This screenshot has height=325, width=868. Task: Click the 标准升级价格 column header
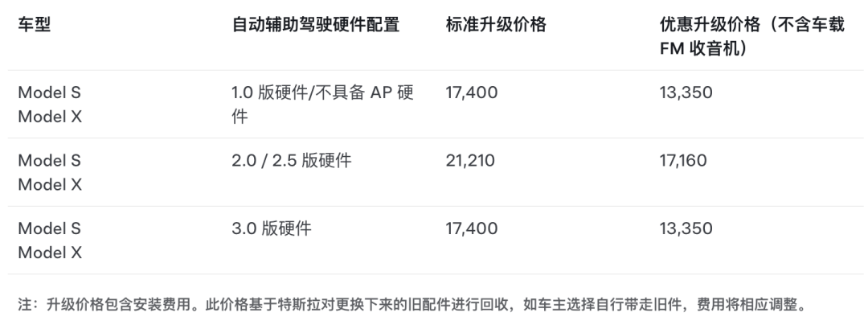point(496,25)
